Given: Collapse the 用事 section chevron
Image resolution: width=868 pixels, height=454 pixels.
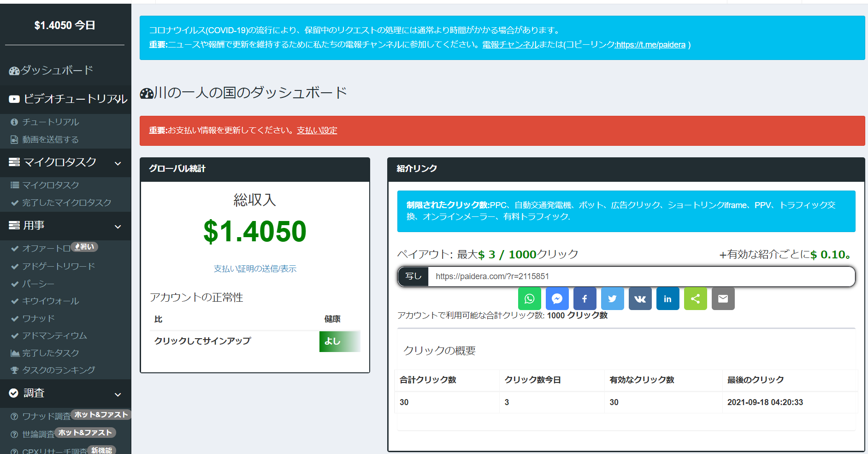Looking at the screenshot, I should coord(118,226).
